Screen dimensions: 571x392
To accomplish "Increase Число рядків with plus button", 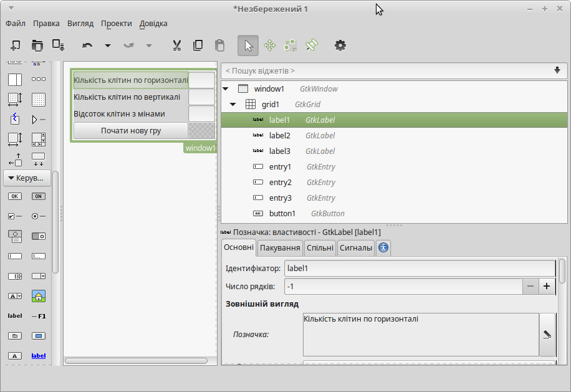I will [x=547, y=286].
